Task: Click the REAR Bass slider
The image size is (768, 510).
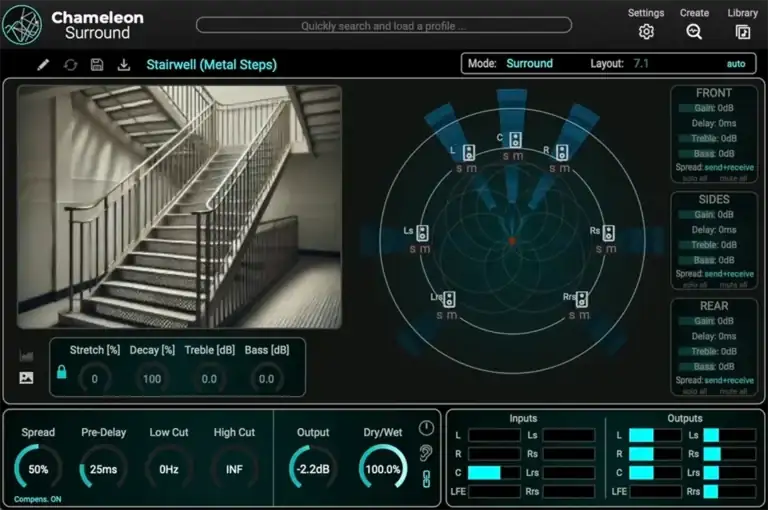Action: (714, 366)
